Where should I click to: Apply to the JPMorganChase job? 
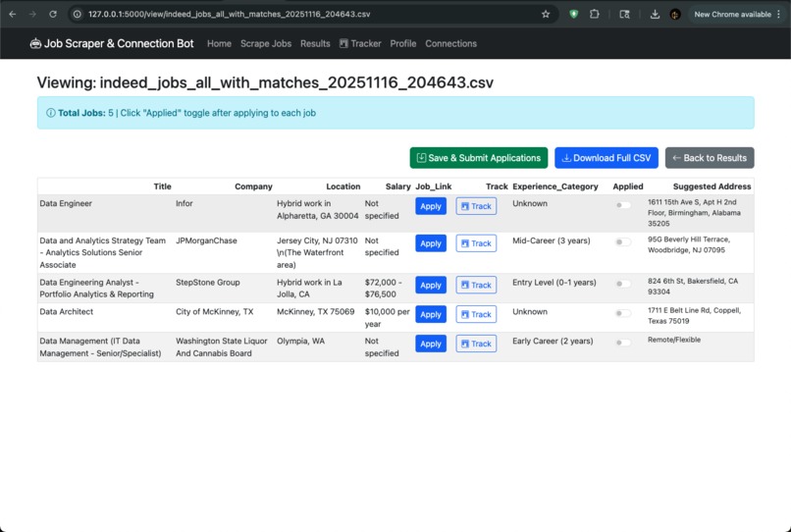(431, 243)
